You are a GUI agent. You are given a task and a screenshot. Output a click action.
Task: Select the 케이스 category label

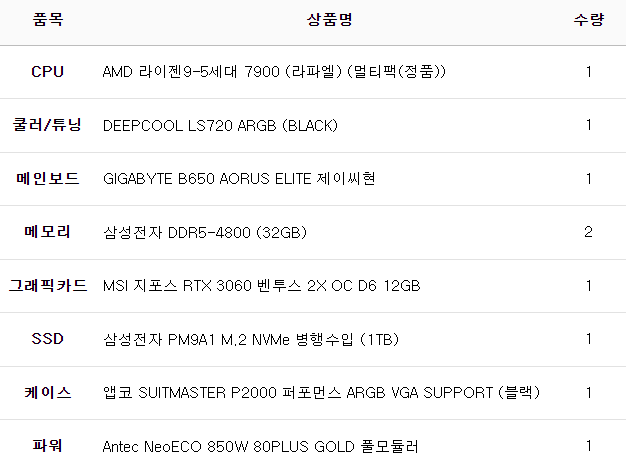tap(47, 392)
